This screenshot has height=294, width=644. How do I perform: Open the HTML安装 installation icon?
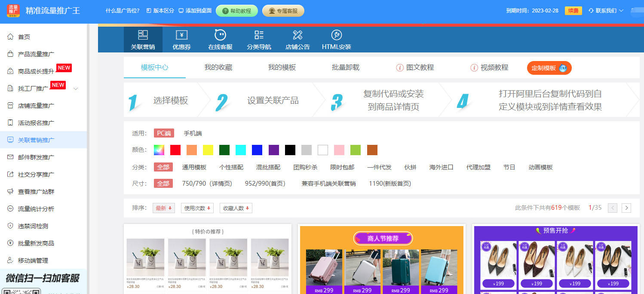click(337, 39)
